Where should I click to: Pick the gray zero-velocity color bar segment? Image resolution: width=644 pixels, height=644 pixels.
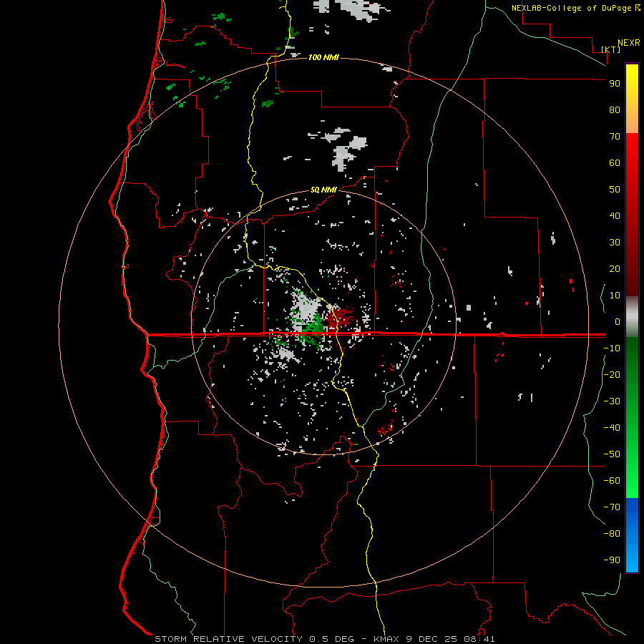point(632,317)
